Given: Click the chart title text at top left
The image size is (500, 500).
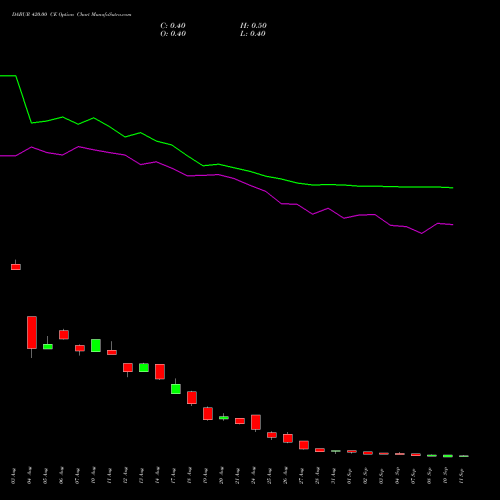Looking at the screenshot, I should click(x=71, y=15).
